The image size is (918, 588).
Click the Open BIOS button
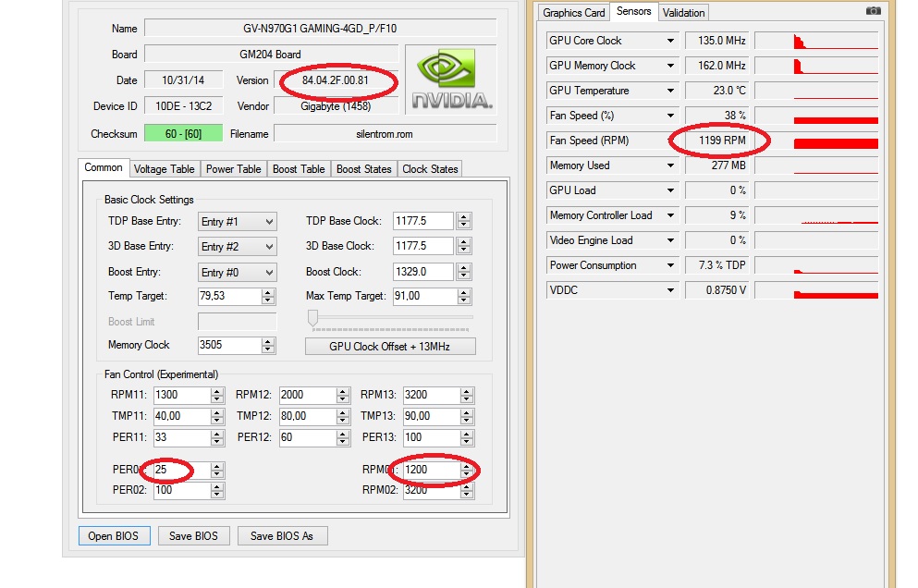click(x=114, y=536)
